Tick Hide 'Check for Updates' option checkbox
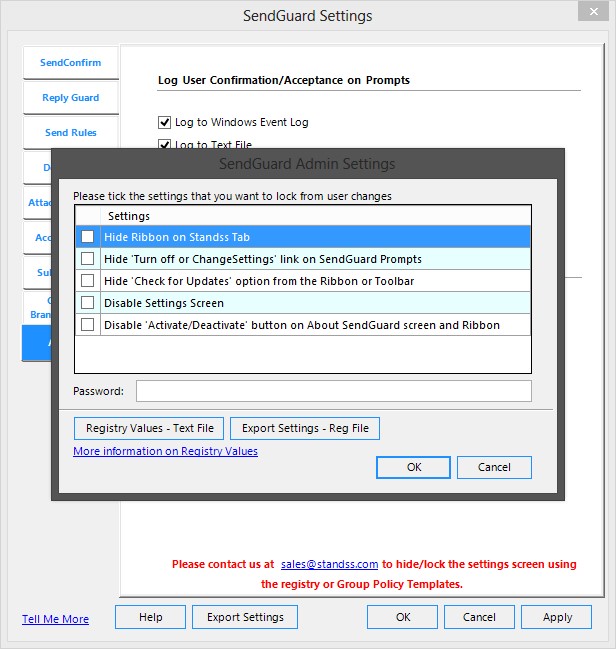This screenshot has width=616, height=649. (87, 281)
